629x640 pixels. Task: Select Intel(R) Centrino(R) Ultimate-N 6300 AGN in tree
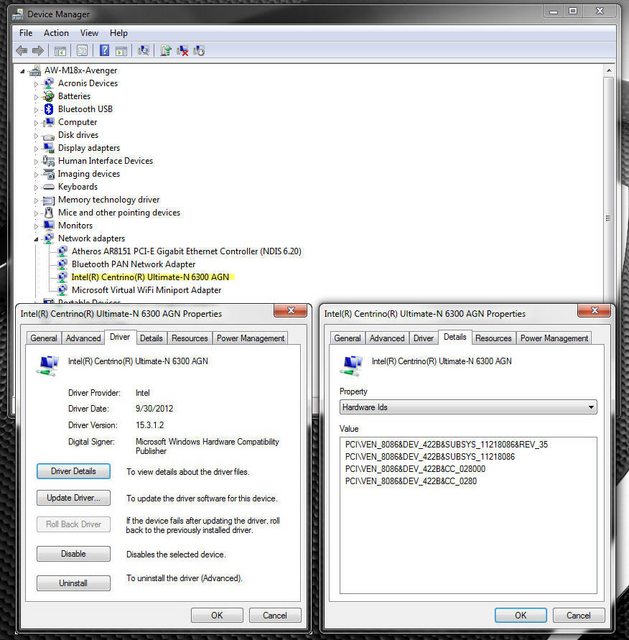[x=150, y=277]
